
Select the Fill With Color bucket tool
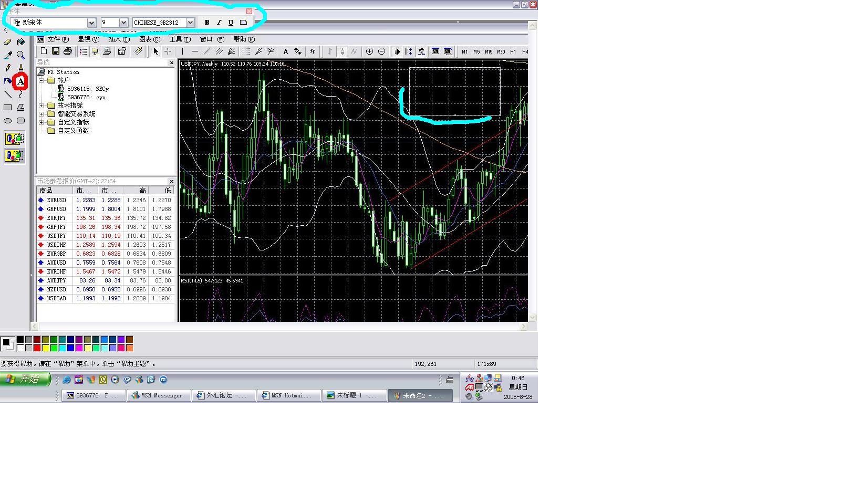pyautogui.click(x=20, y=42)
